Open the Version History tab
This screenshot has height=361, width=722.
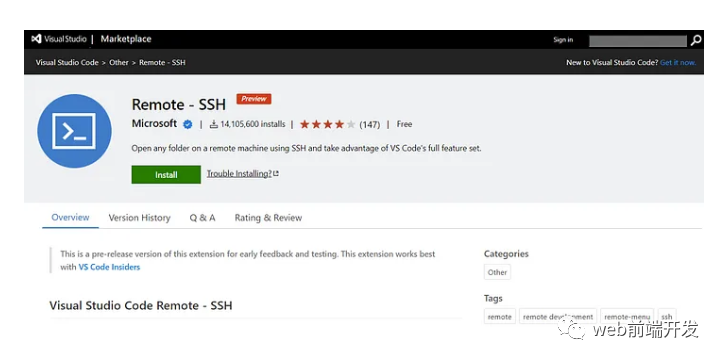tap(140, 218)
